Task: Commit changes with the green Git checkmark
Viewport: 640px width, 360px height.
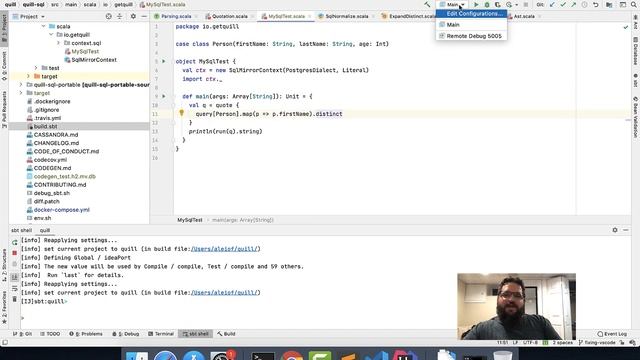Action: point(563,4)
